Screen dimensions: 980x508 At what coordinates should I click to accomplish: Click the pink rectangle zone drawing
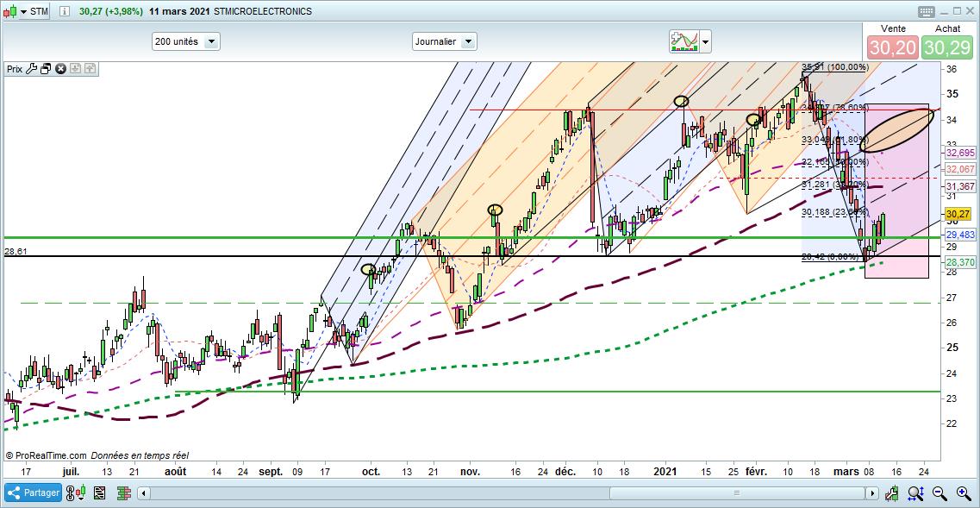pos(897,191)
